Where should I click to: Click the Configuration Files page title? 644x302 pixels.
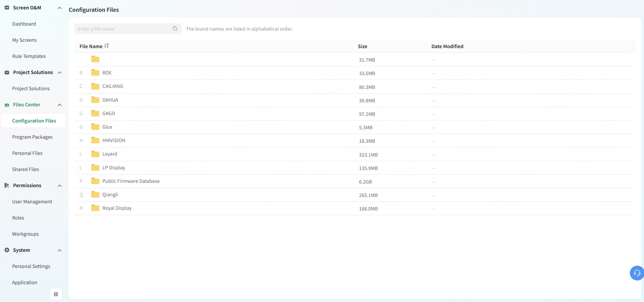pyautogui.click(x=94, y=10)
